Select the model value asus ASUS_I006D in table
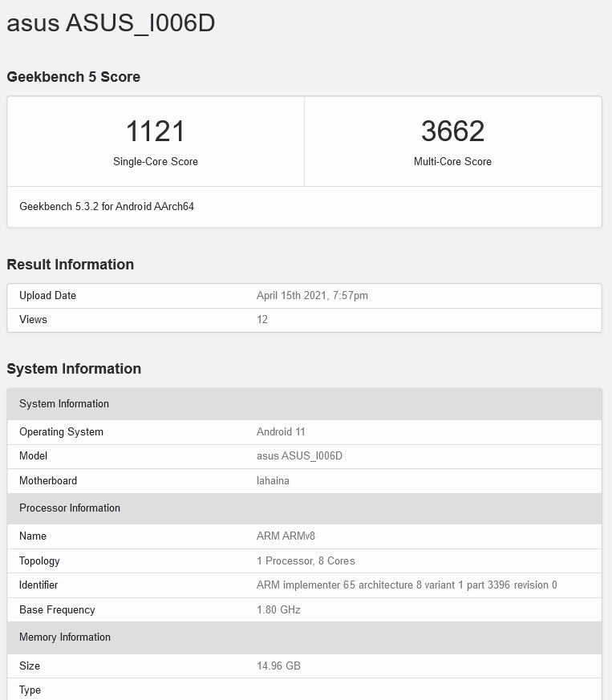 (299, 456)
